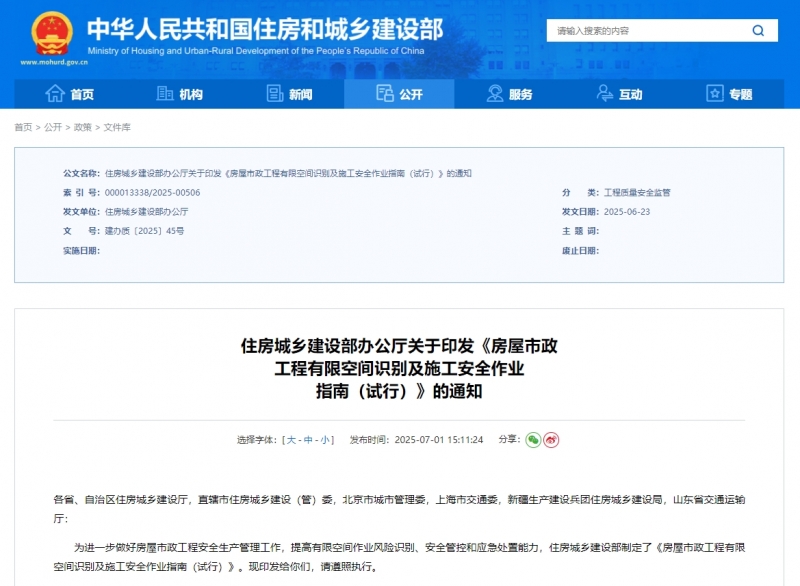Click the category value 工程质量安全监管
Screen dimensions: 800x586
[637, 193]
